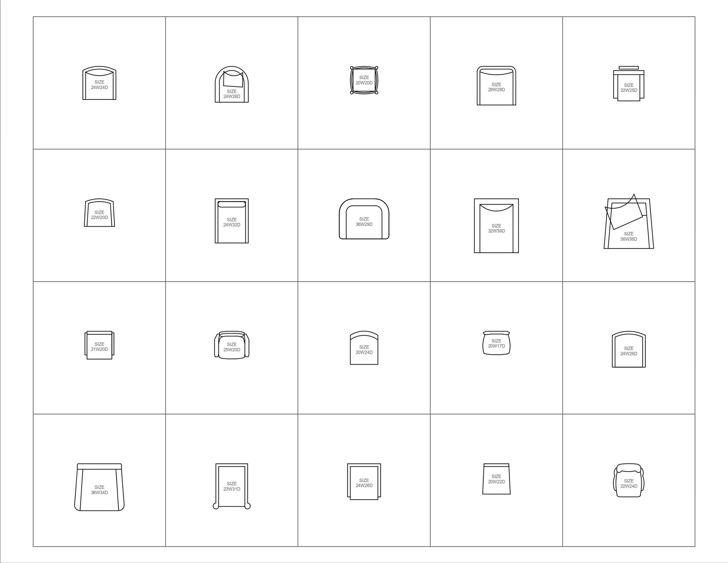The height and width of the screenshot is (563, 728).
Task: Select the 28W28D armchair symbol
Action: pyautogui.click(x=496, y=86)
